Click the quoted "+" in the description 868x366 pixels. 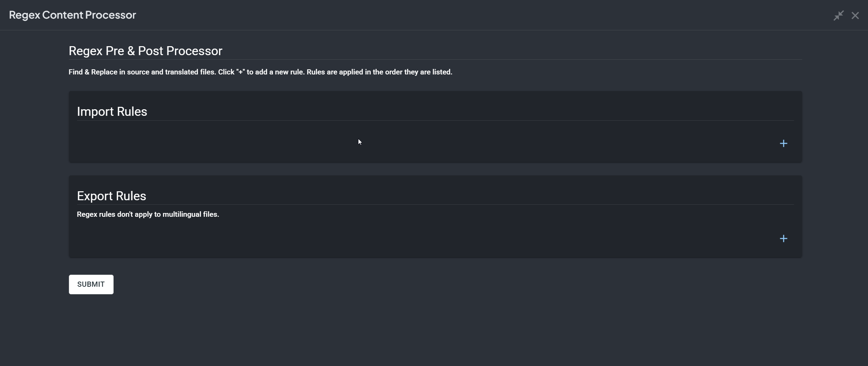click(240, 72)
